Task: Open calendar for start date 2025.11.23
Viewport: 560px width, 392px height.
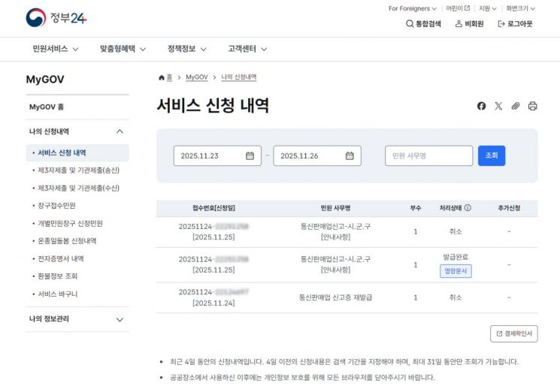Action: [x=250, y=156]
